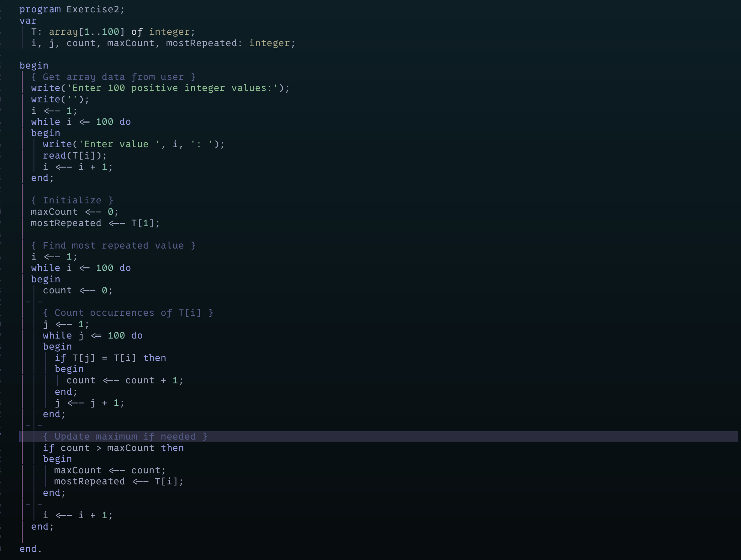Click the 'mostRepeated <-- T[1];' assignment
This screenshot has height=560, width=741.
[95, 223]
